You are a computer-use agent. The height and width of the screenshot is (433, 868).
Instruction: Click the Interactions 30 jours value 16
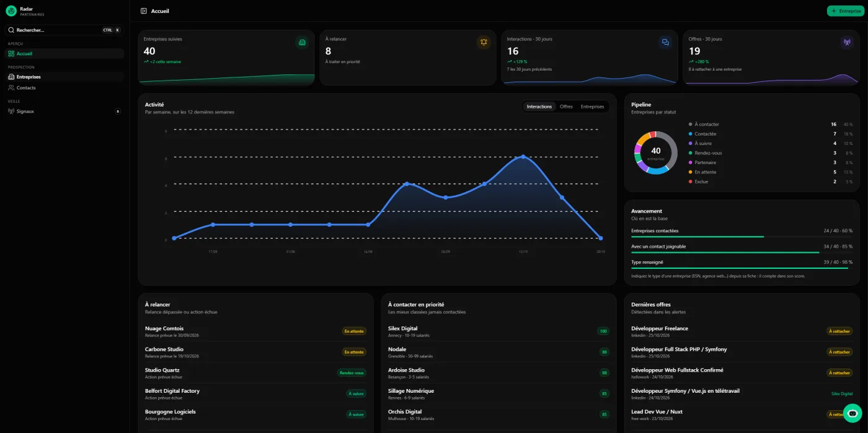click(513, 51)
